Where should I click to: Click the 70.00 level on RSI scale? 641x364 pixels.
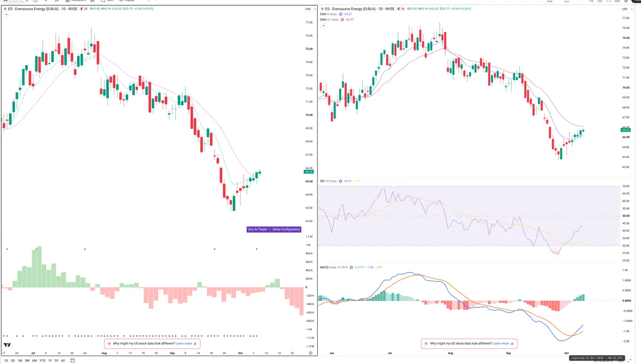(626, 186)
